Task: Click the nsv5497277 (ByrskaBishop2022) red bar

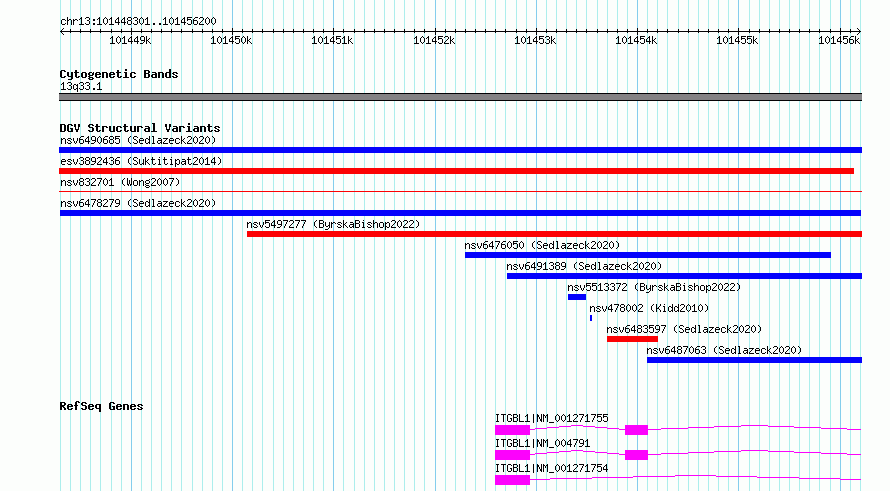Action: [555, 234]
